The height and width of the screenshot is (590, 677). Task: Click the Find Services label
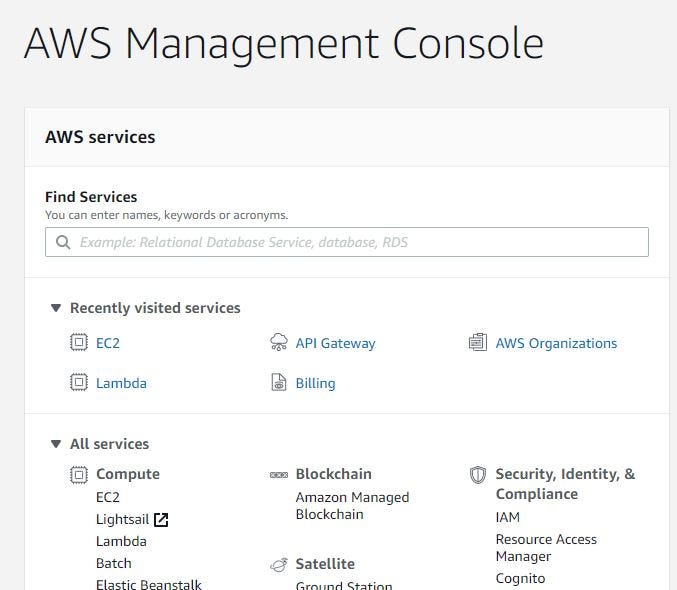point(91,197)
